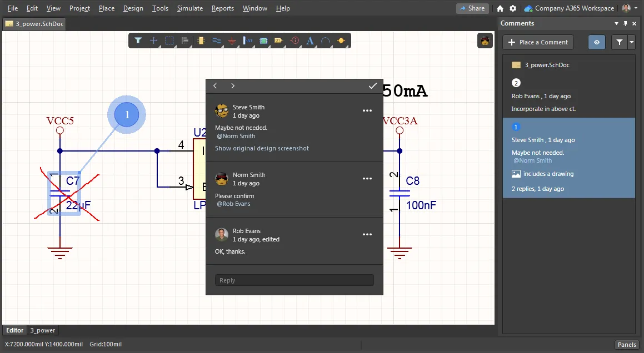Click the Reply input field
Image resolution: width=644 pixels, height=353 pixels.
pos(294,280)
